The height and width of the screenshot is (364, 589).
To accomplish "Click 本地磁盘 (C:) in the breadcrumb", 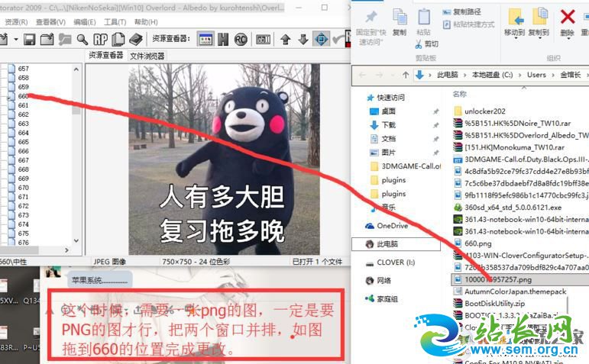I will coord(492,75).
